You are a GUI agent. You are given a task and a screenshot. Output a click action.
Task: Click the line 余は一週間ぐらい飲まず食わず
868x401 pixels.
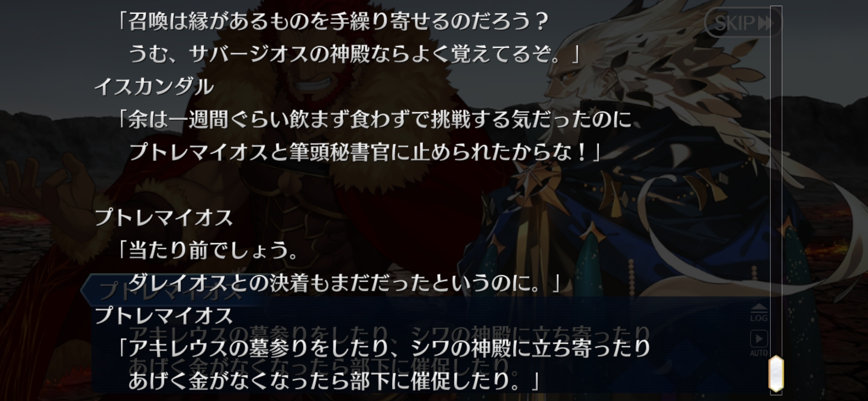pyautogui.click(x=374, y=120)
